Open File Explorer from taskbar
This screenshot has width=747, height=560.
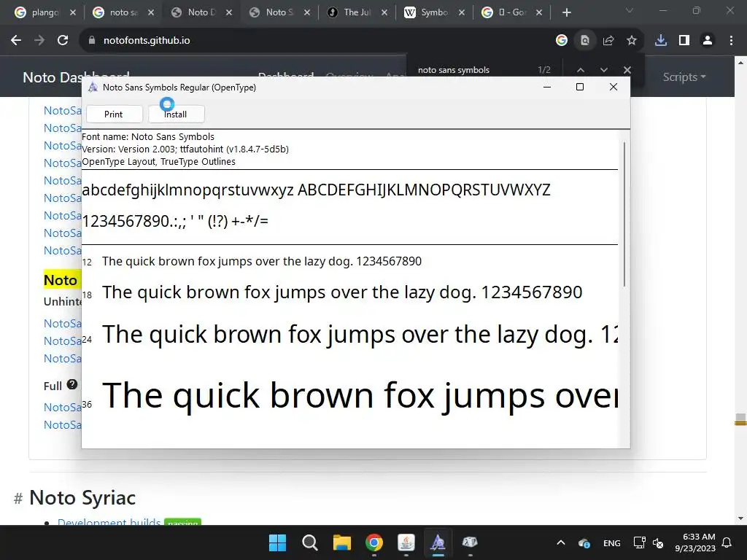tap(341, 542)
